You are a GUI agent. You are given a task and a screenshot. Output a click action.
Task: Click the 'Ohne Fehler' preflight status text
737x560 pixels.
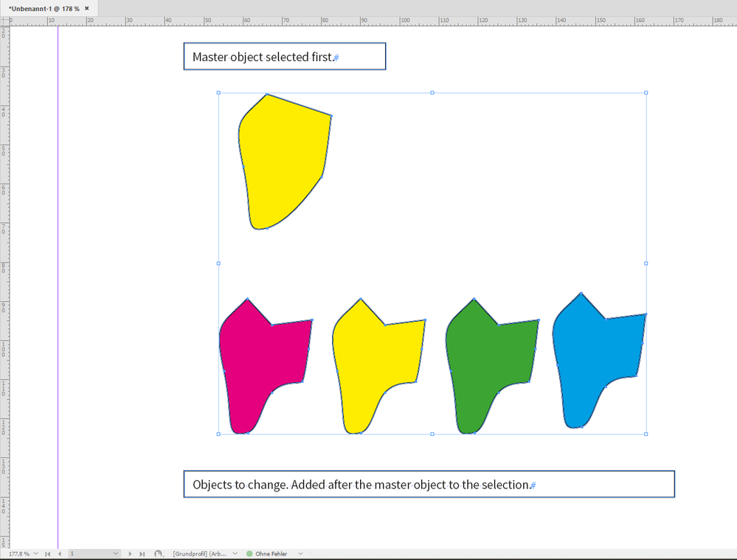[x=271, y=554]
